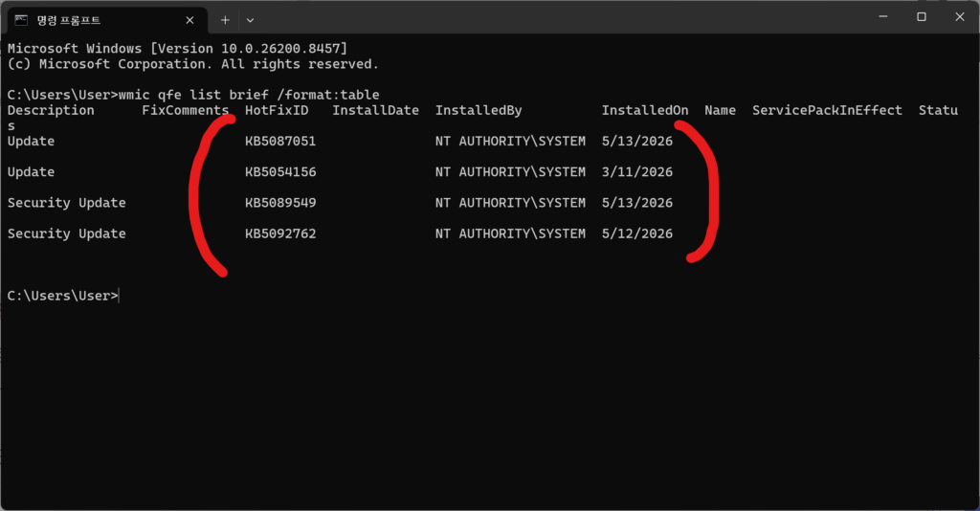Click the InstalledOn column header

point(645,111)
